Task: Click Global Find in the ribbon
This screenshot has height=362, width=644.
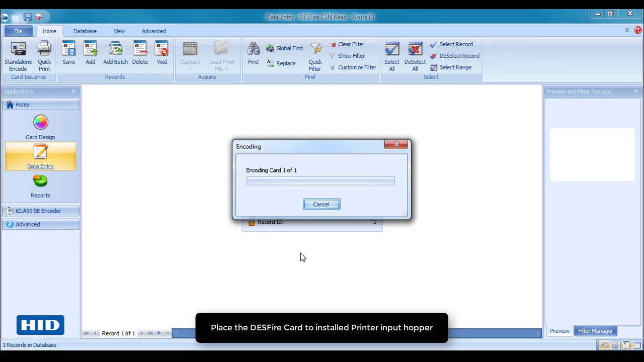Action: [x=284, y=48]
